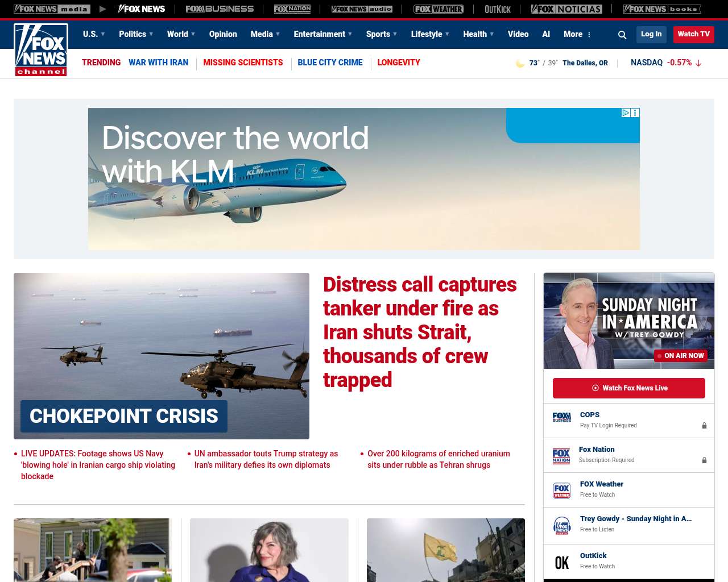Screen dimensions: 728x582
Task: Open the Chokepoint Crisis helicopter image
Action: (162, 356)
